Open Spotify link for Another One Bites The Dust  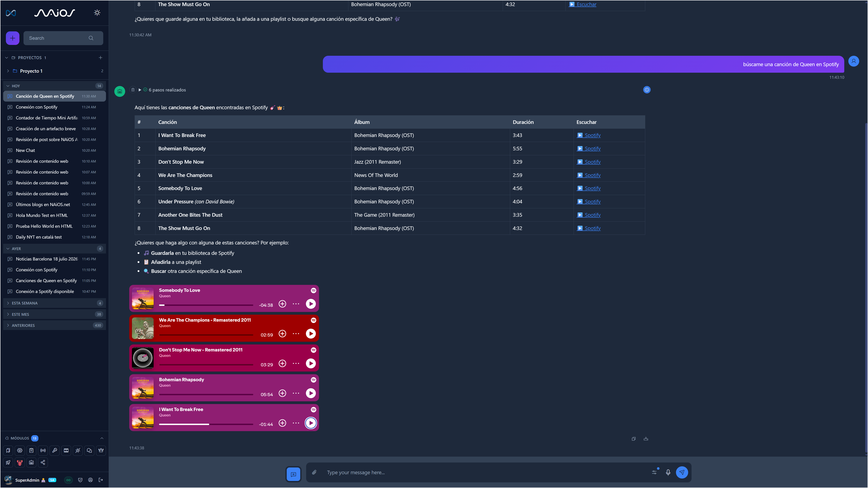tap(589, 215)
